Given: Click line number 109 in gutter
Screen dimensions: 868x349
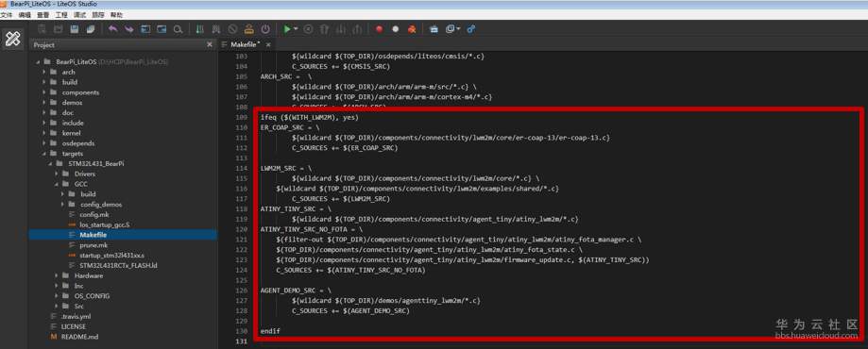Looking at the screenshot, I should tap(242, 117).
